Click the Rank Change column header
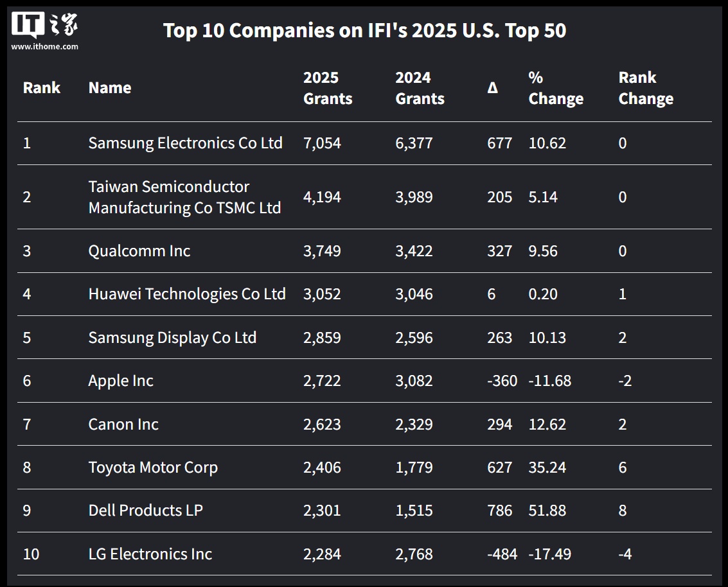This screenshot has height=587, width=728. click(x=646, y=88)
